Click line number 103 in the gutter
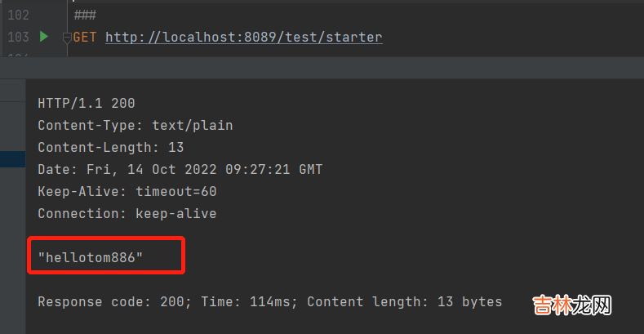This screenshot has height=334, width=644. coord(17,37)
